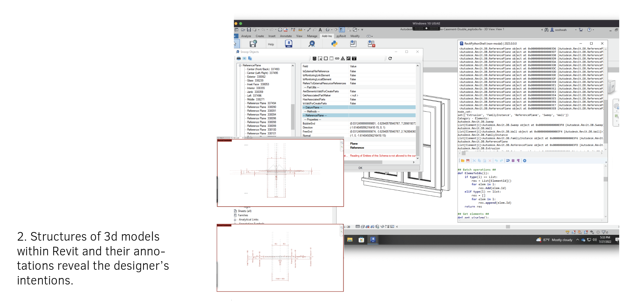Open the Manage ribbon tab

point(312,36)
